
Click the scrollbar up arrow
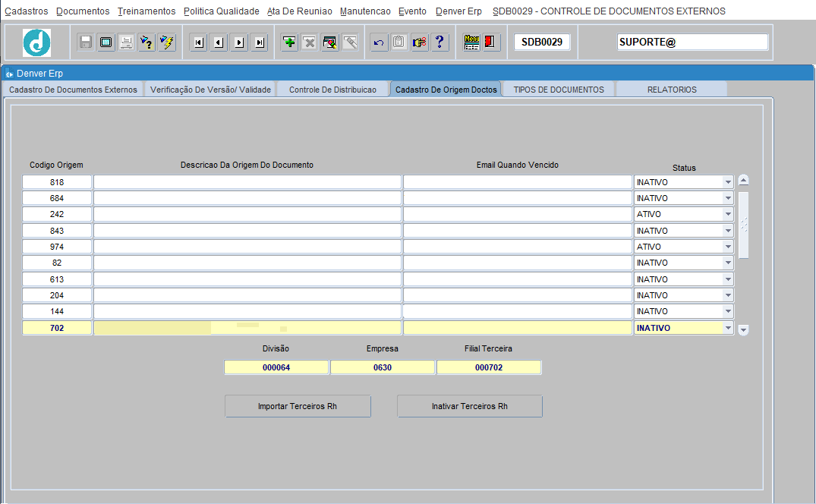tap(744, 181)
